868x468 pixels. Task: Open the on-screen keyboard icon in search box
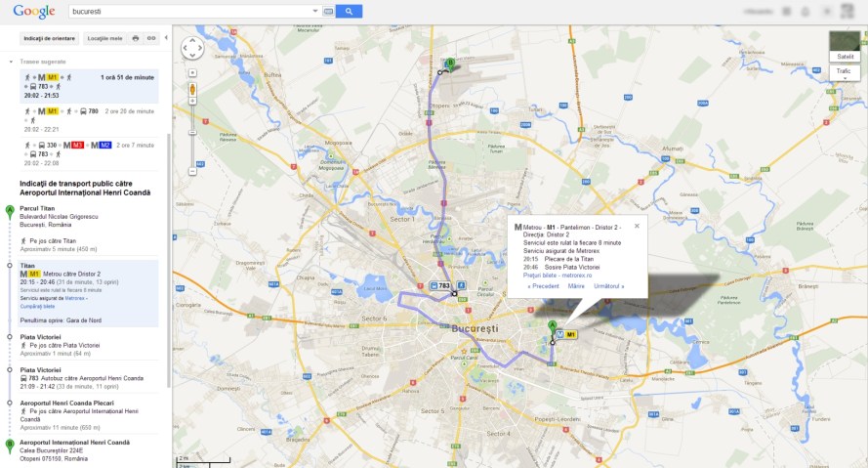[328, 11]
